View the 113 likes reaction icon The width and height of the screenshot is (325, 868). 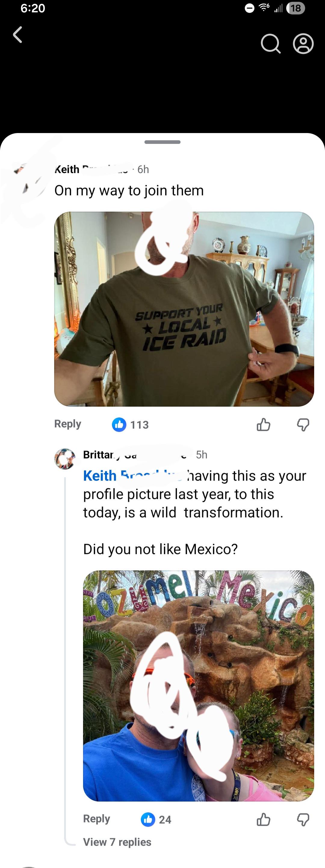tap(119, 425)
